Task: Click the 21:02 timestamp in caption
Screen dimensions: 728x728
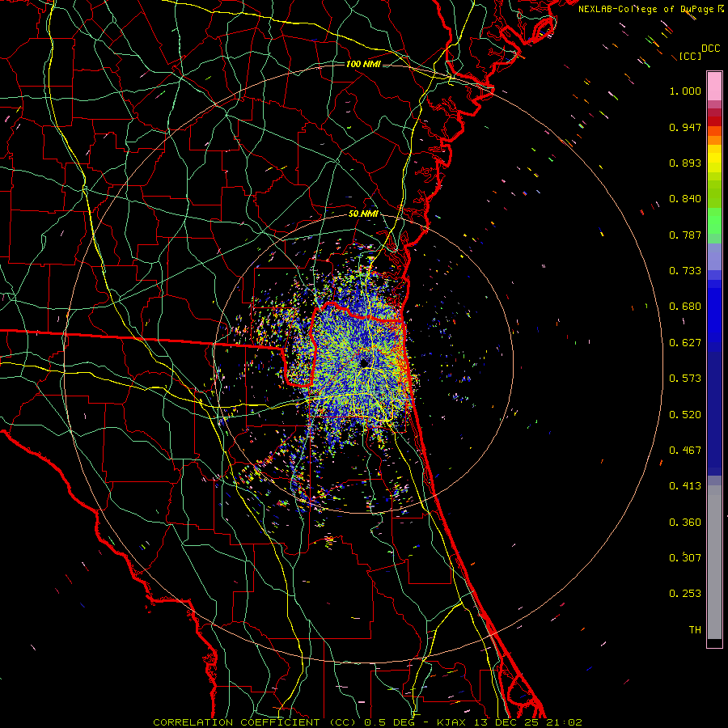Action: 564,722
